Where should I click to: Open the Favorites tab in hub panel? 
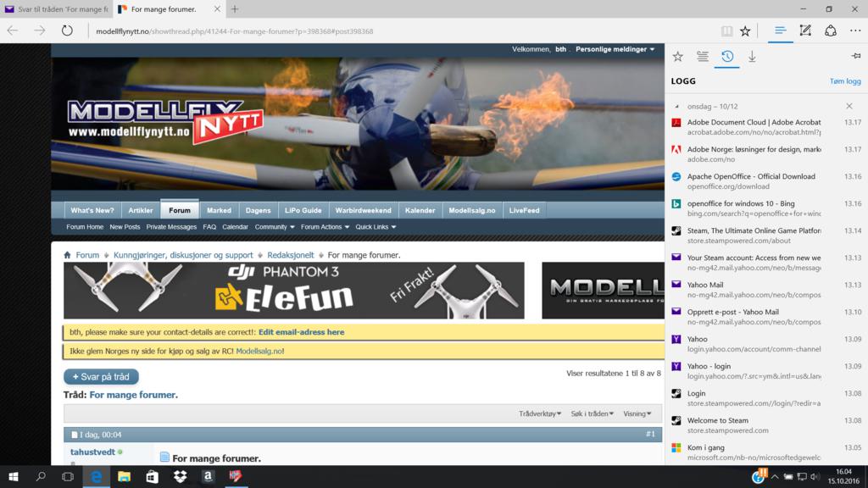pyautogui.click(x=677, y=57)
